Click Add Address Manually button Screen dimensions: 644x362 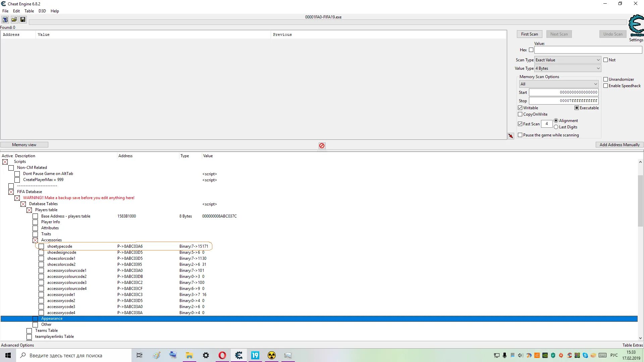619,145
